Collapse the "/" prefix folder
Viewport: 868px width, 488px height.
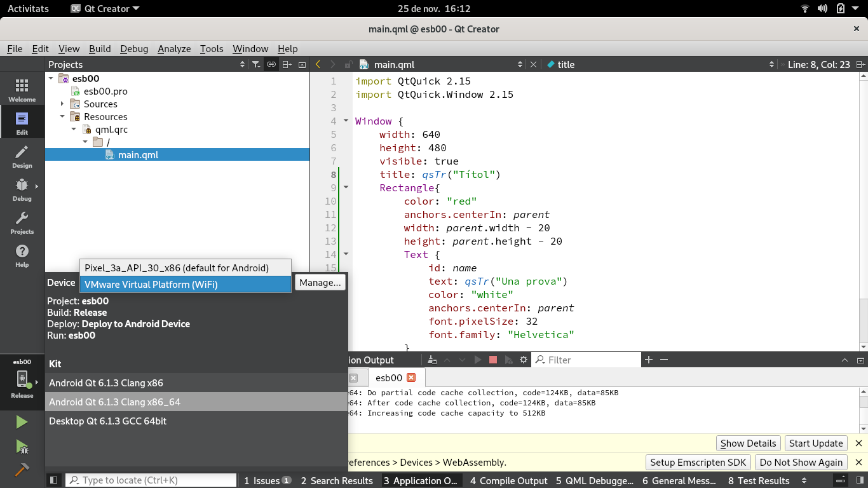point(86,142)
